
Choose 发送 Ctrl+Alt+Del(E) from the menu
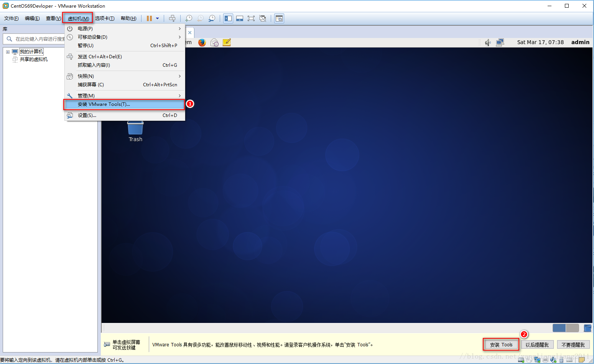click(125, 57)
